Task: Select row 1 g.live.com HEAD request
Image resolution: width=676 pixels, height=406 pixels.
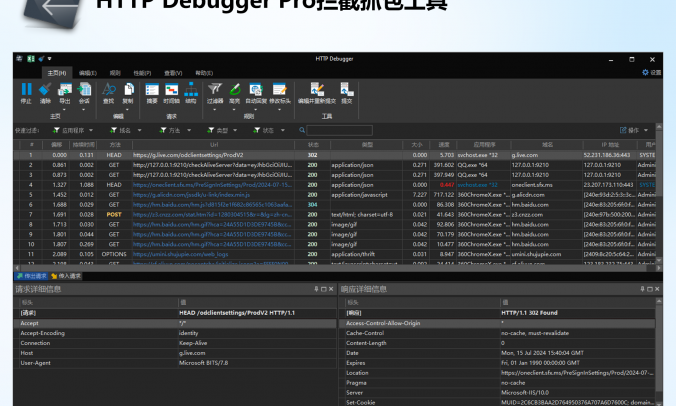Action: pyautogui.click(x=335, y=155)
